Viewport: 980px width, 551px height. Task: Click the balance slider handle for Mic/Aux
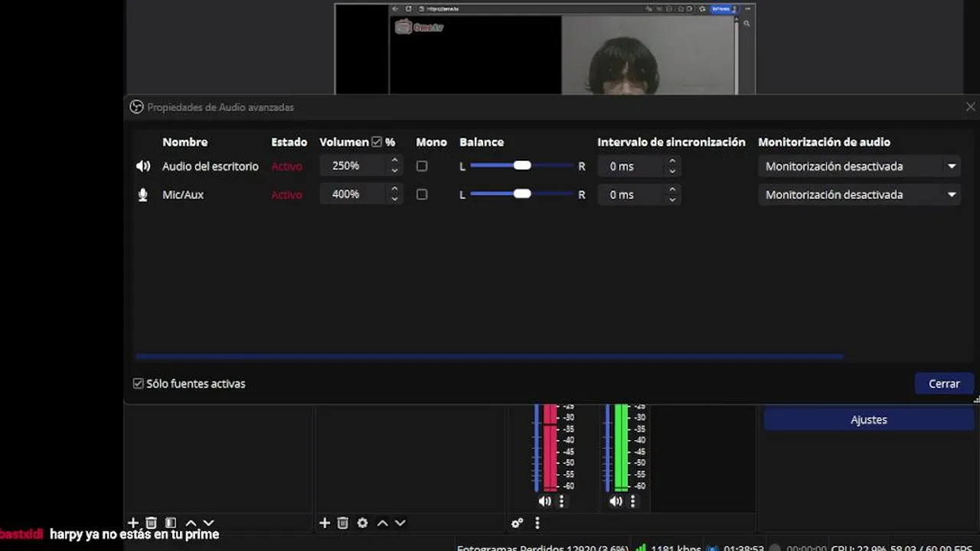pyautogui.click(x=522, y=194)
